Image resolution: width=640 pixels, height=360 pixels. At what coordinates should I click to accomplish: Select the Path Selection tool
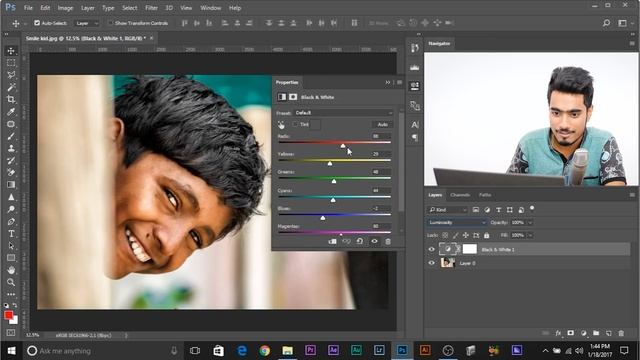[x=11, y=246]
